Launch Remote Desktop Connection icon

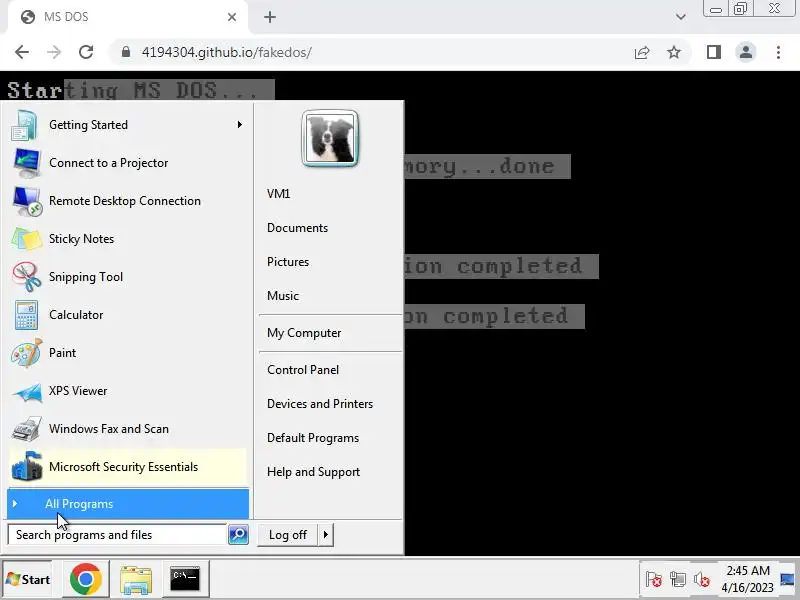click(27, 201)
